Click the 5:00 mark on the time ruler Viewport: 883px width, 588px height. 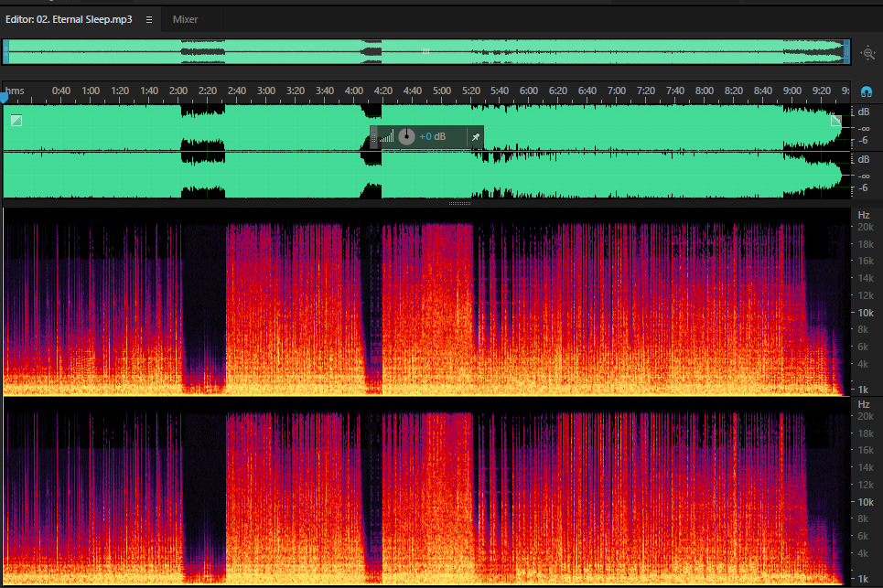(441, 91)
